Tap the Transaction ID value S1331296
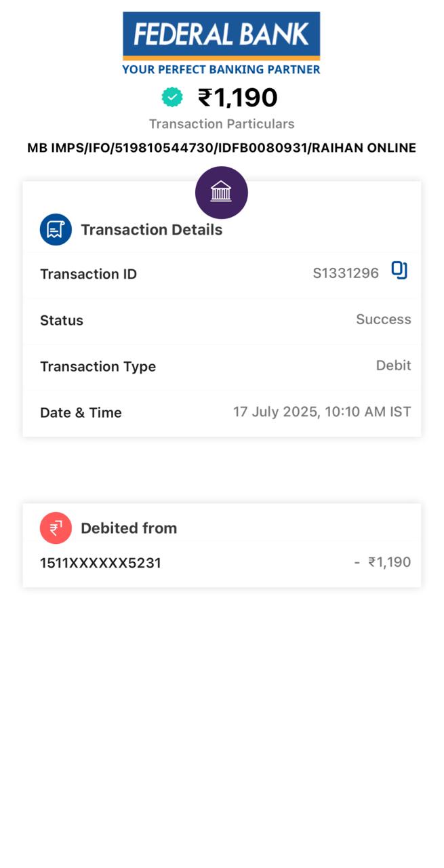The width and height of the screenshot is (444, 868). (346, 274)
